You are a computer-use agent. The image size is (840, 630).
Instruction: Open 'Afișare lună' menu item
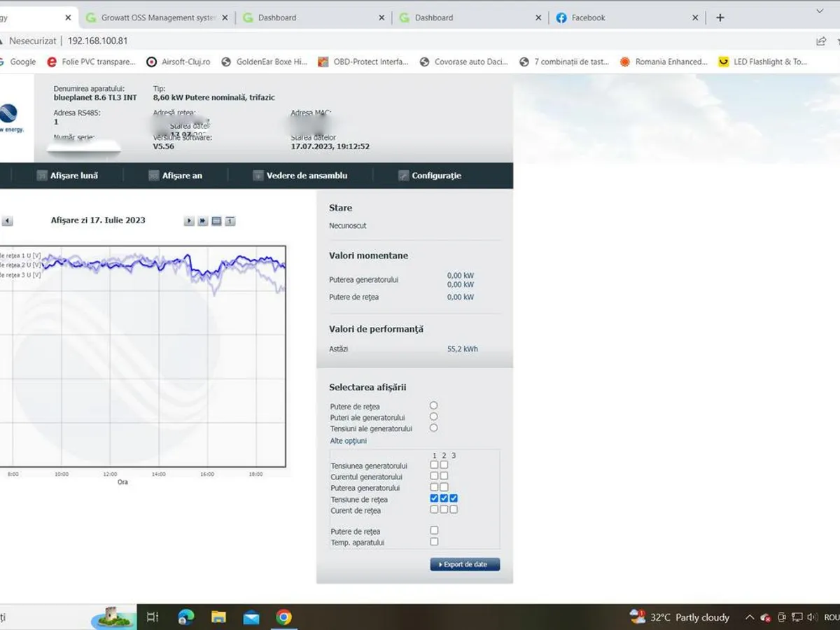pos(73,176)
